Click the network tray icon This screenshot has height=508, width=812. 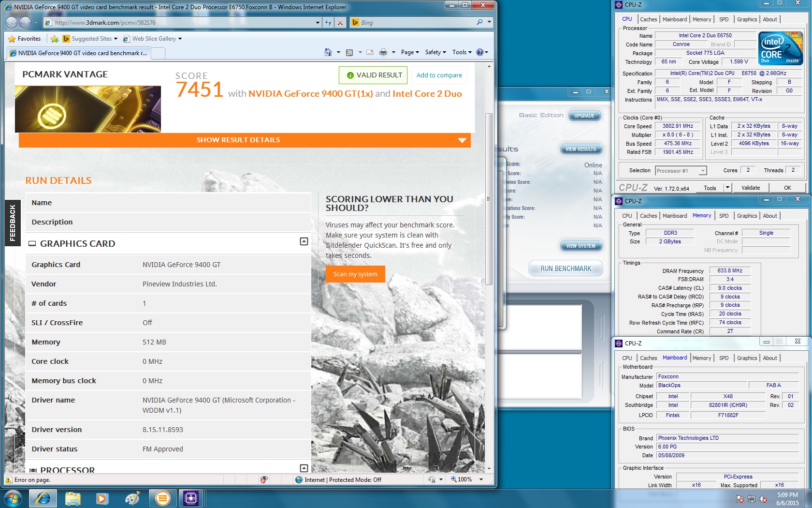(x=751, y=499)
